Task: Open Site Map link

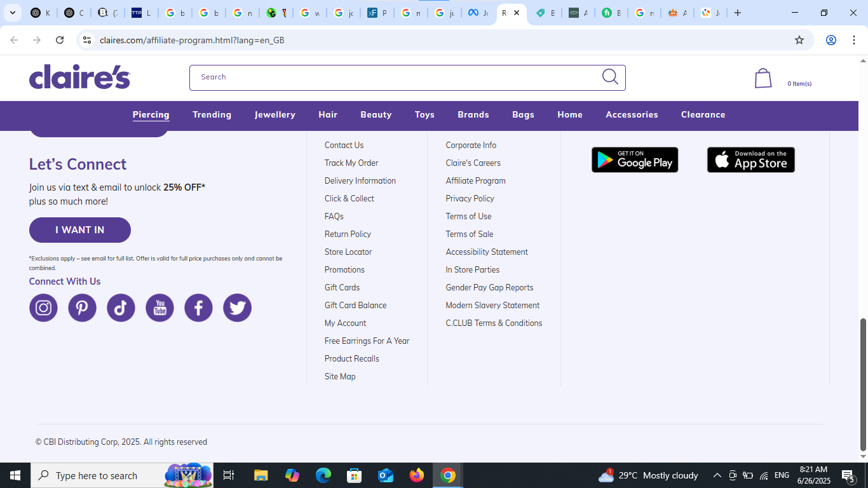Action: pos(340,376)
